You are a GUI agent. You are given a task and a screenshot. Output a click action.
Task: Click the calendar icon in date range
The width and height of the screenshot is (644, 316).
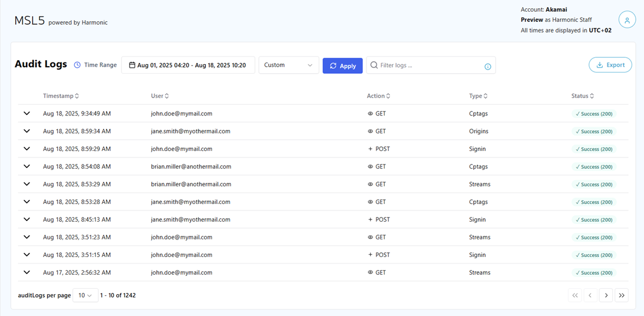point(132,65)
